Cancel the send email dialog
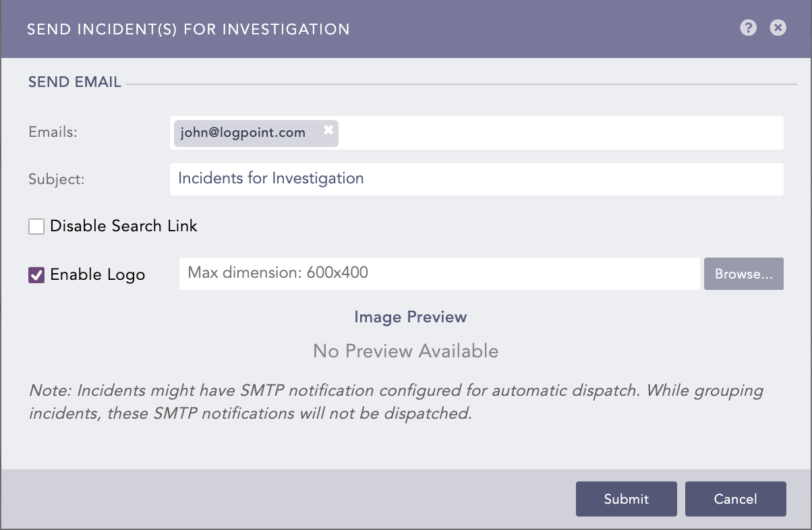The image size is (812, 530). coord(735,499)
